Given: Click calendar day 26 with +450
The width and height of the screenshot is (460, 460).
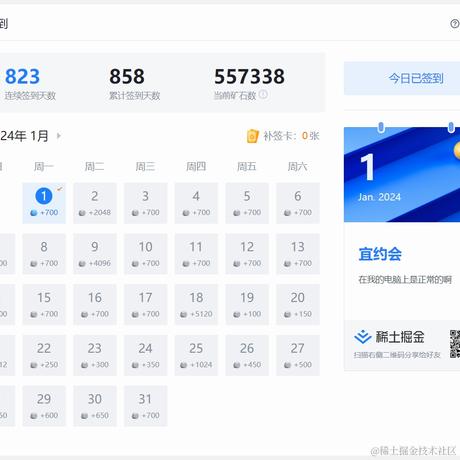Looking at the screenshot, I should point(247,355).
